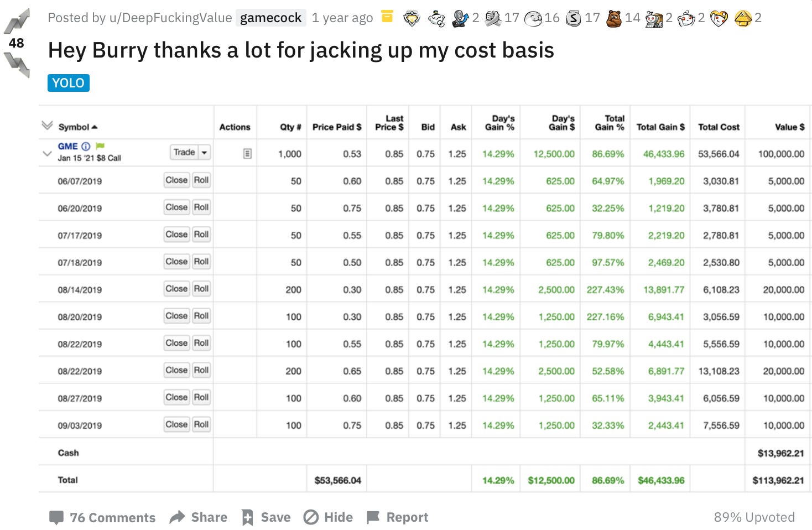The height and width of the screenshot is (530, 812).
Task: Close the 06/07/2019 lot
Action: (x=176, y=180)
